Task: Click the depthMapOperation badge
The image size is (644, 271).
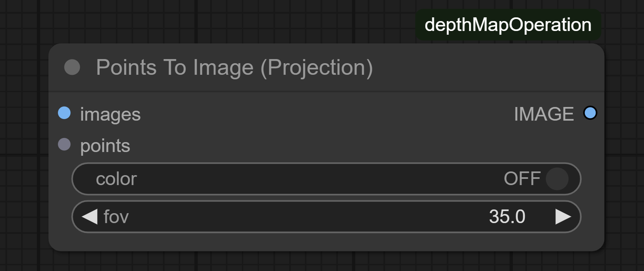Action: (x=508, y=25)
